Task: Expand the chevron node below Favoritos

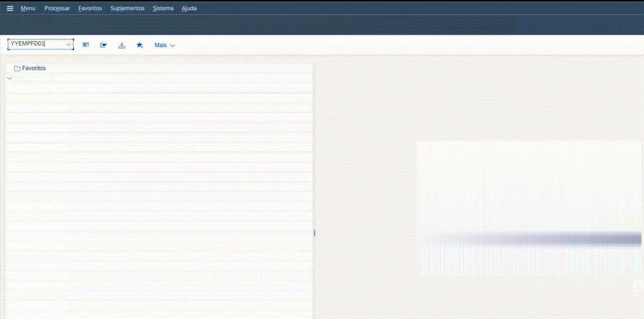Action: [9, 78]
